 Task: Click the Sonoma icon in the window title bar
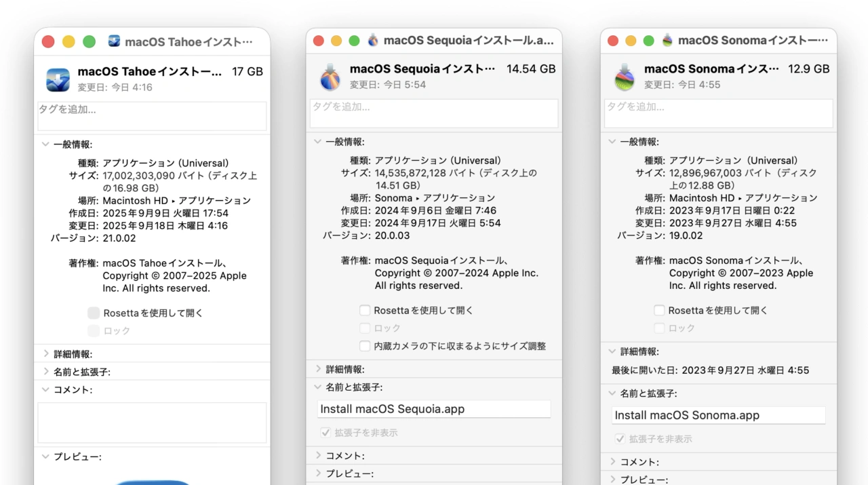pos(667,40)
